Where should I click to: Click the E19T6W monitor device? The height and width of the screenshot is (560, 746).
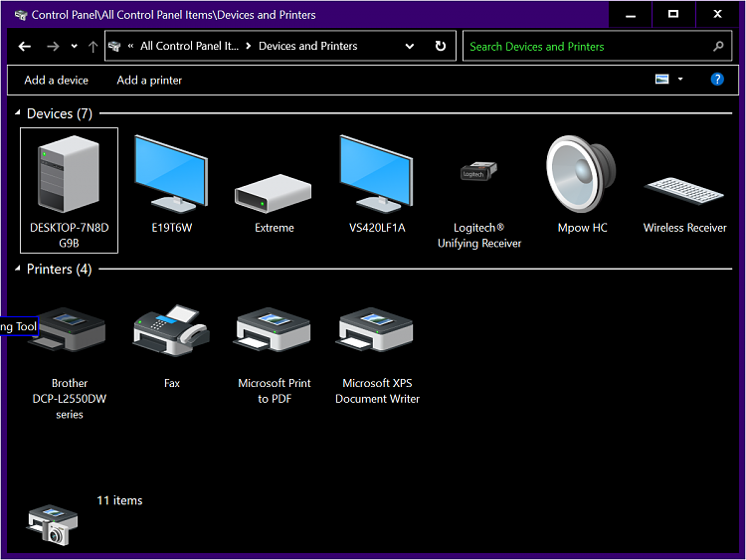coord(171,174)
